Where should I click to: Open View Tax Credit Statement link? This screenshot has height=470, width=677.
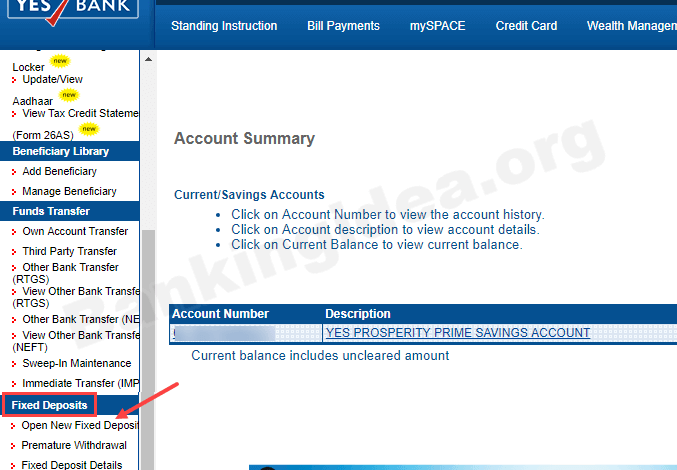pyautogui.click(x=81, y=113)
